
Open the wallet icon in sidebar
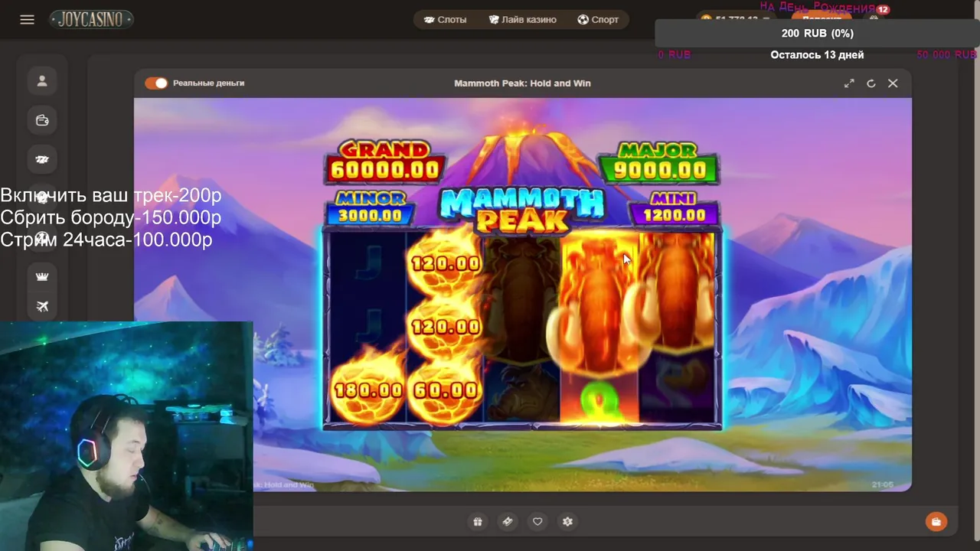click(x=42, y=120)
